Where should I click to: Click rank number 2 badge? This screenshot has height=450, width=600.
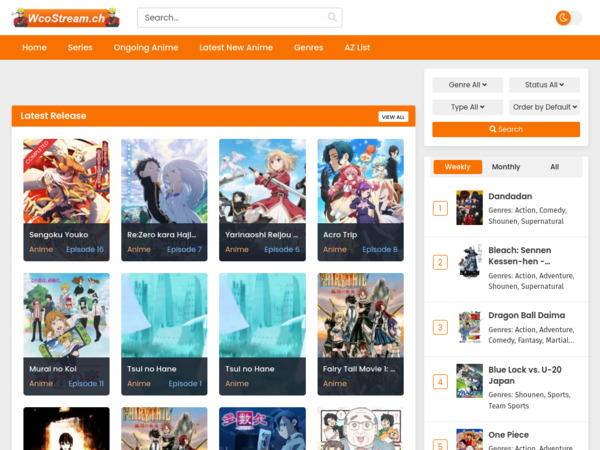[440, 262]
